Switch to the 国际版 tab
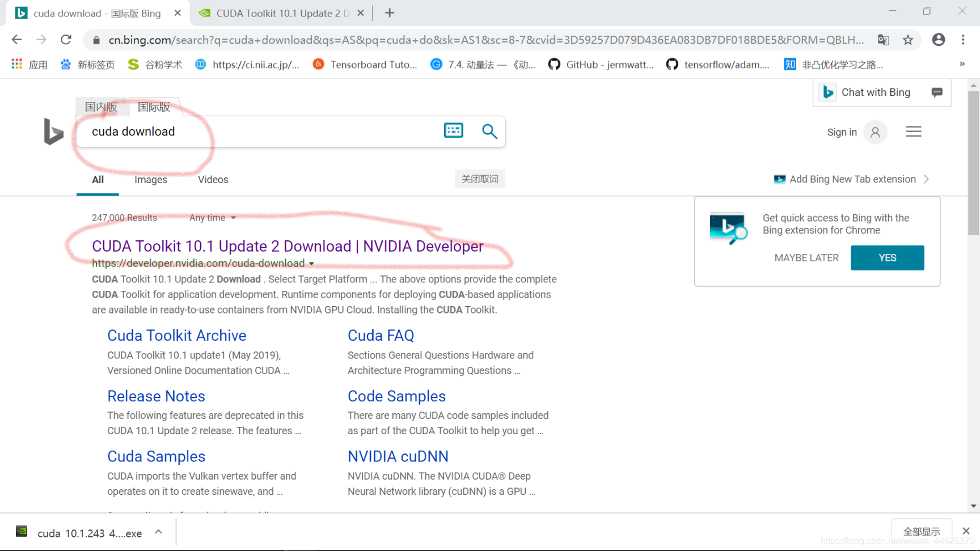This screenshot has height=551, width=980. point(154,107)
